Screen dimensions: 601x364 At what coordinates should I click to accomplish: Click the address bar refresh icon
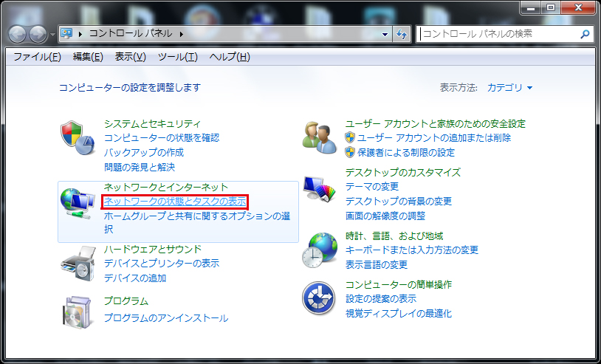[402, 34]
